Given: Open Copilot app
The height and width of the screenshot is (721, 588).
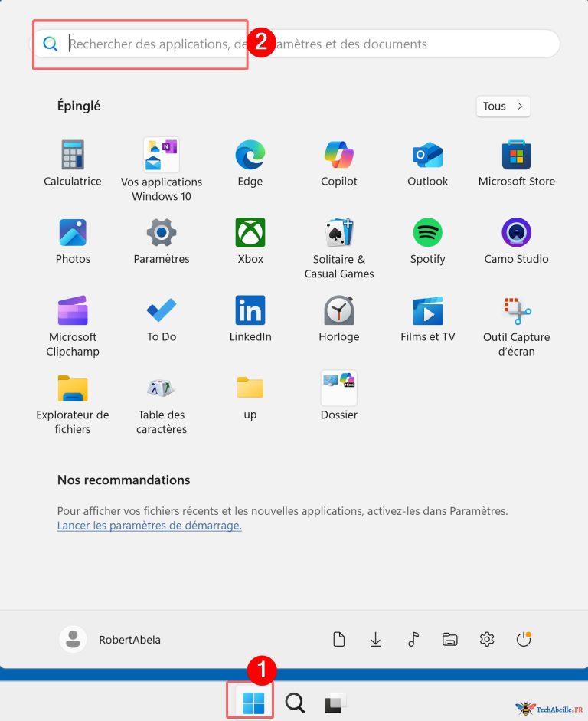Looking at the screenshot, I should tap(339, 163).
